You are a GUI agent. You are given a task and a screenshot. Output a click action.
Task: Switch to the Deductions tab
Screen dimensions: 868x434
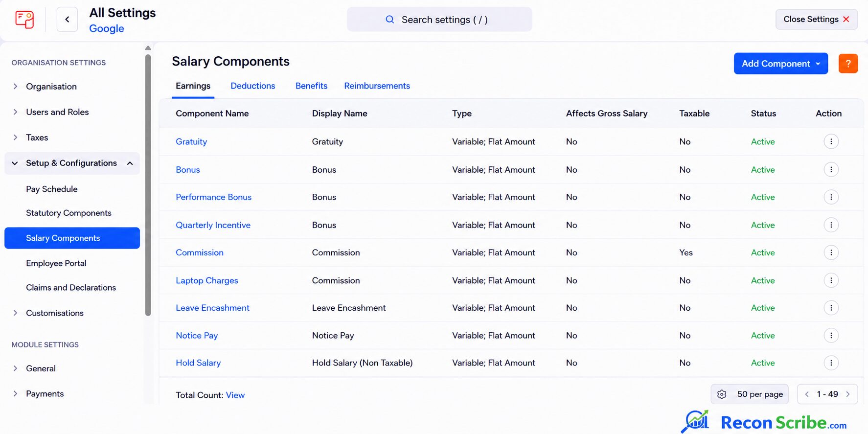(x=252, y=86)
